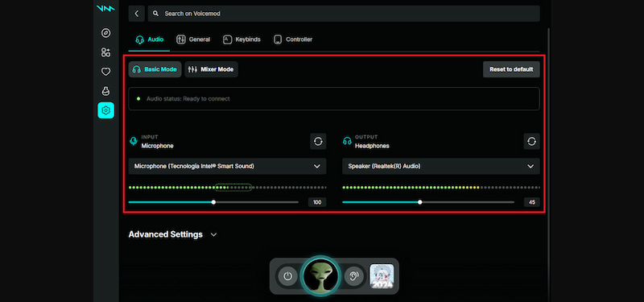Refresh the input microphone device list
Screen dimensions: 644x302
318,142
